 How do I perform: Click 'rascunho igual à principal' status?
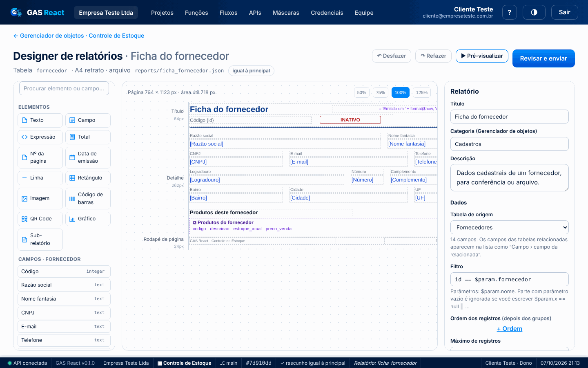[x=313, y=363]
